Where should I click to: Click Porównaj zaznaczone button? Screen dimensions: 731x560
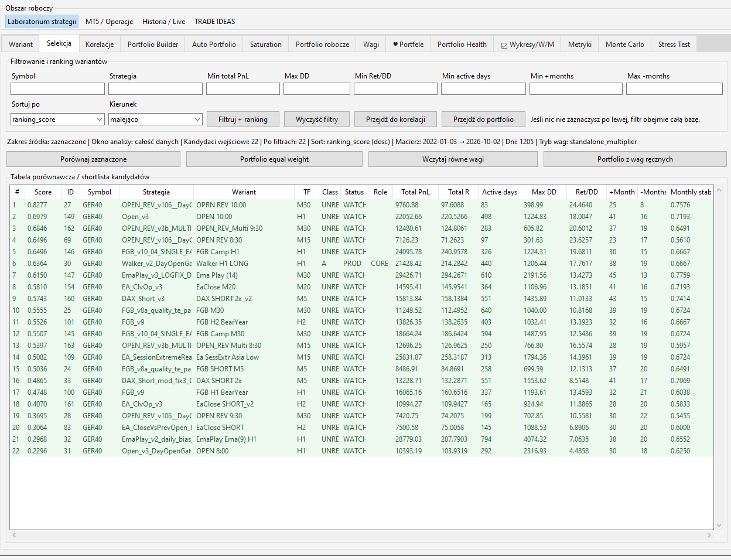94,159
